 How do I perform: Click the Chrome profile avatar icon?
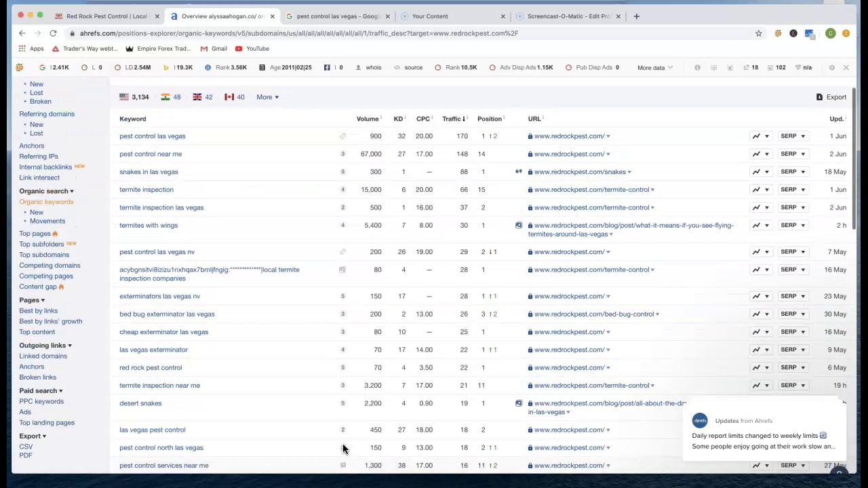pos(830,33)
